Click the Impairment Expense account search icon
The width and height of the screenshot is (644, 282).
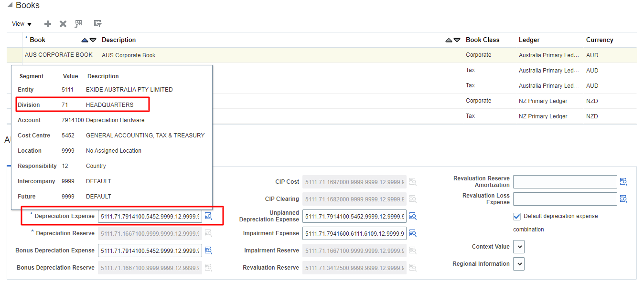(x=413, y=233)
